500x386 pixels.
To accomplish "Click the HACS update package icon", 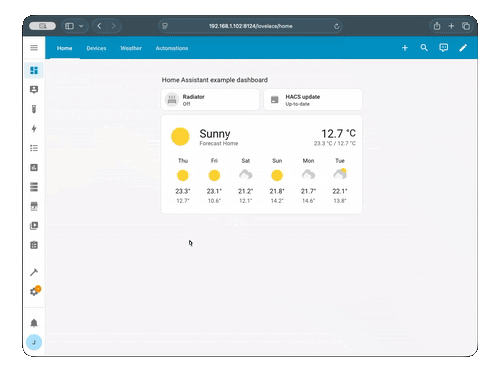I will [x=275, y=100].
